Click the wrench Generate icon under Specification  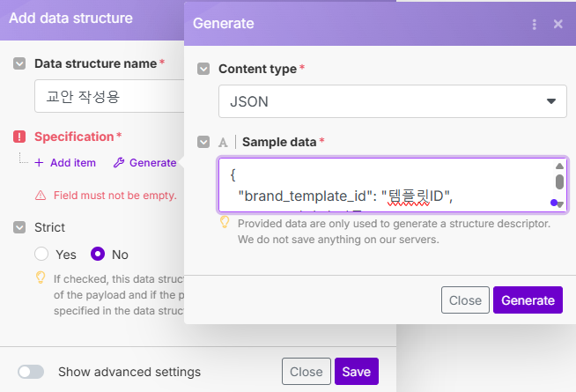118,163
